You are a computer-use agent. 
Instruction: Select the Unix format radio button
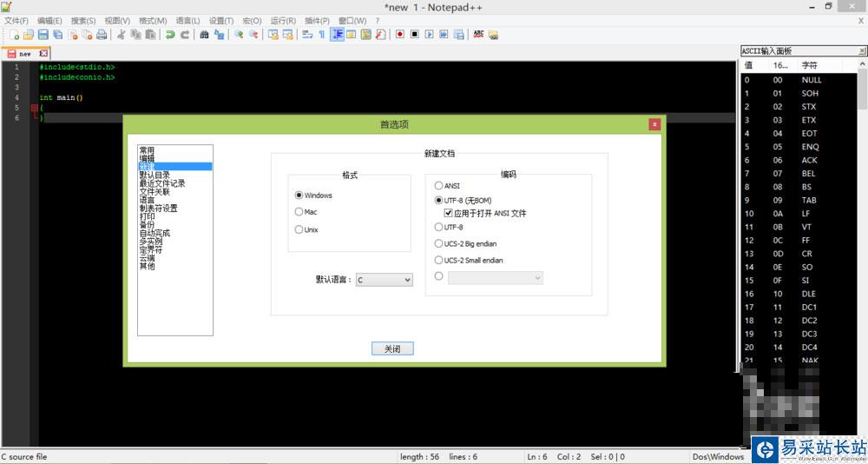click(x=299, y=229)
